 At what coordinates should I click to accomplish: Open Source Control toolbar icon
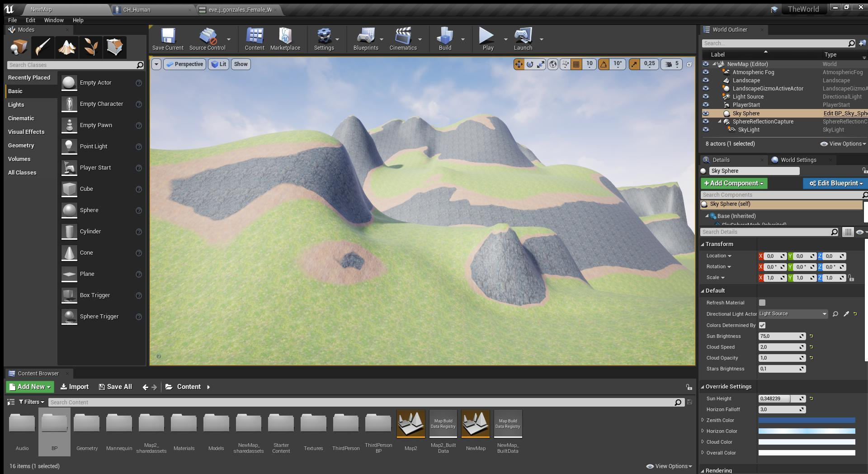(208, 39)
